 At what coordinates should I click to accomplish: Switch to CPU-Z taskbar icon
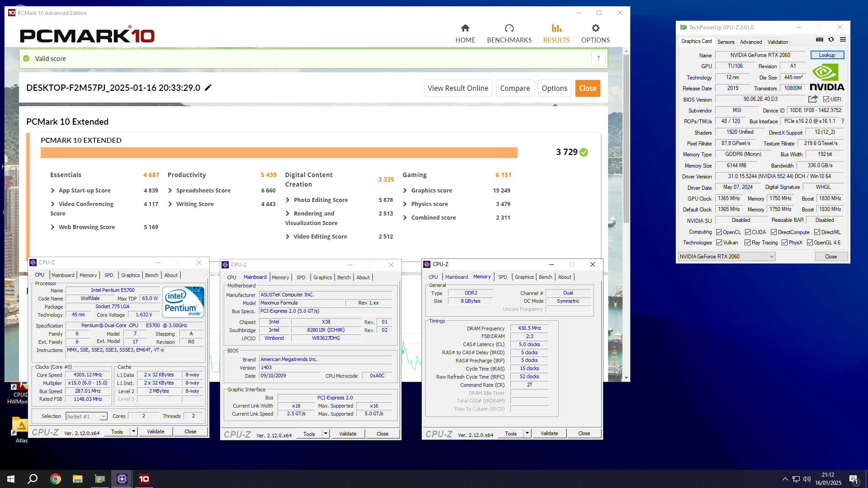coord(122,479)
